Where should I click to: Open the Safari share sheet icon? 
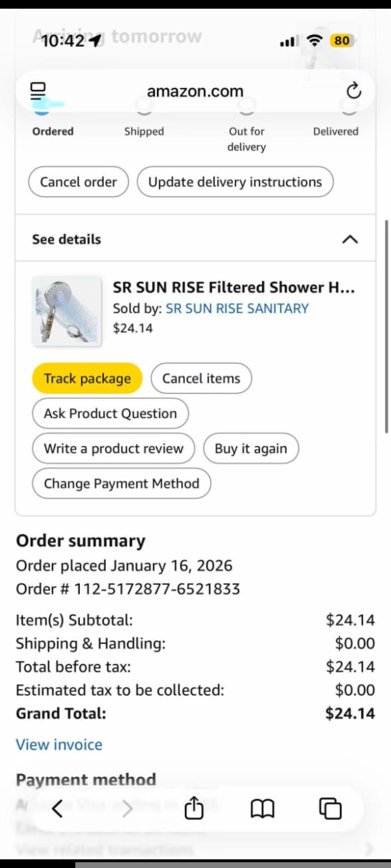coord(194,808)
